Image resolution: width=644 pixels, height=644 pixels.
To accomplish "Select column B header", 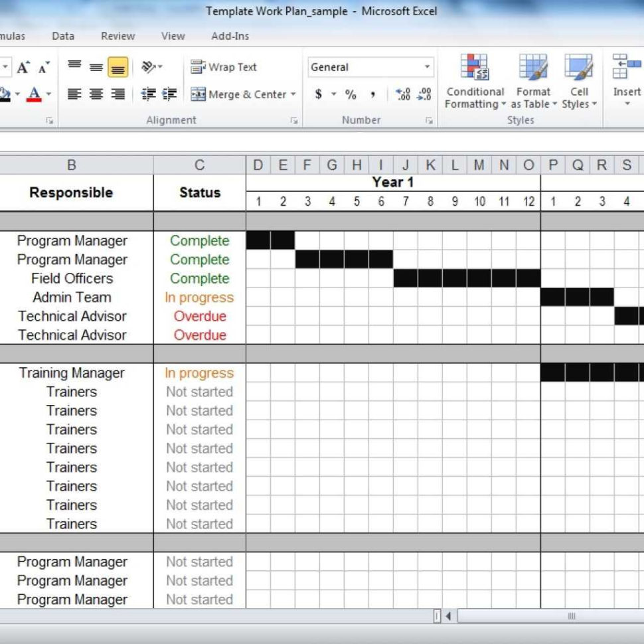I will click(x=72, y=165).
